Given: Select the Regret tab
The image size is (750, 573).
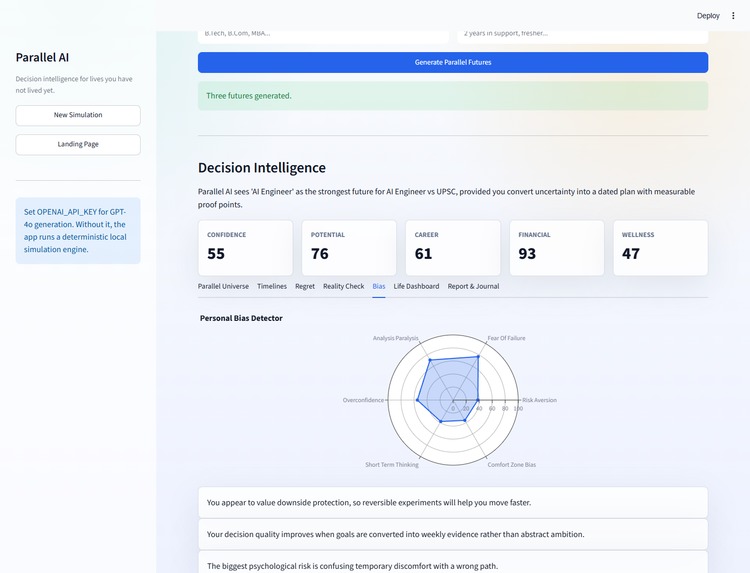Looking at the screenshot, I should 305,286.
